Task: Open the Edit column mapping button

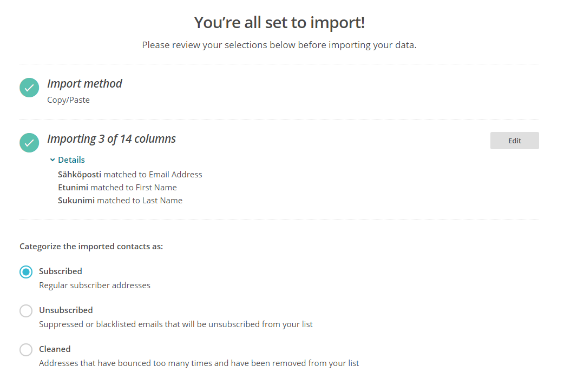Action: pos(514,141)
